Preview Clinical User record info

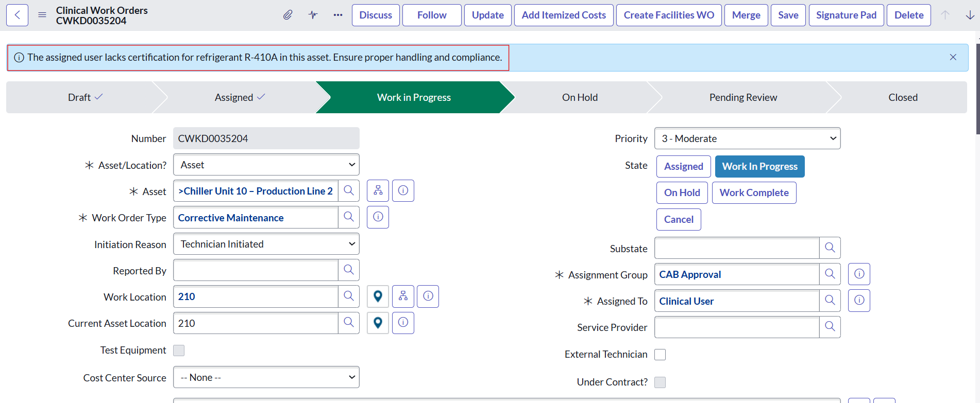859,301
